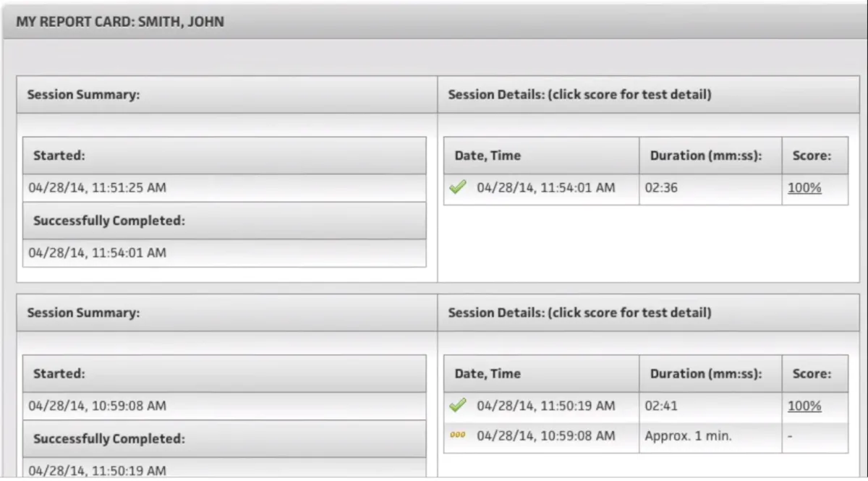868x481 pixels.
Task: Click 11:54:01 AM date text next to checkmark
Action: pos(546,188)
